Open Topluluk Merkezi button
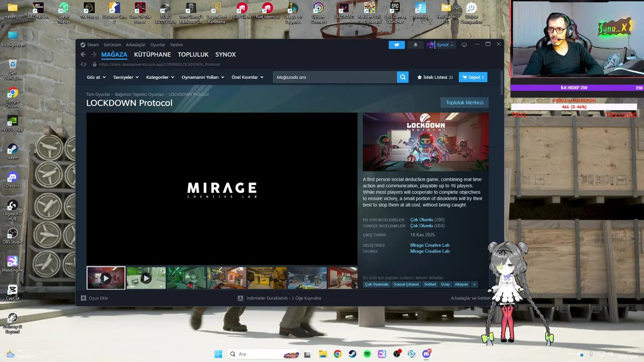Screen dimensions: 644x362 click(464, 103)
